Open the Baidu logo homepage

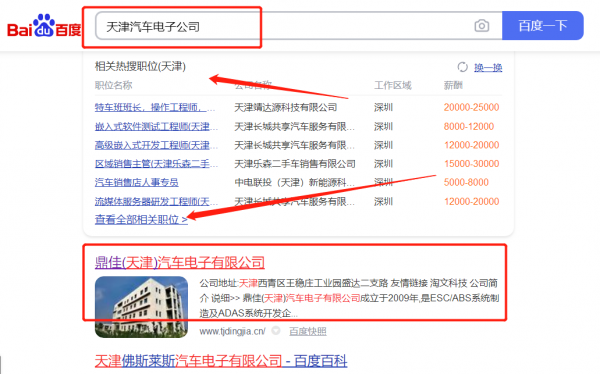[x=44, y=26]
